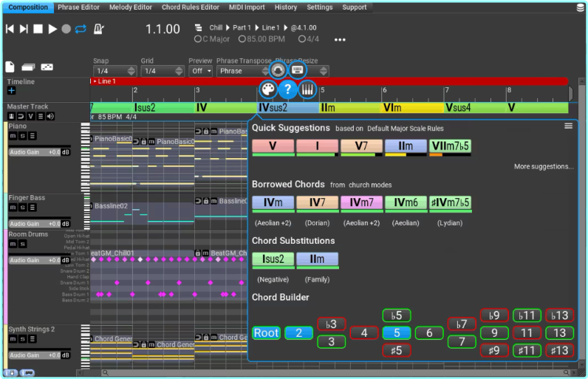
Task: Click the circular headphone bubble icon
Action: click(278, 70)
